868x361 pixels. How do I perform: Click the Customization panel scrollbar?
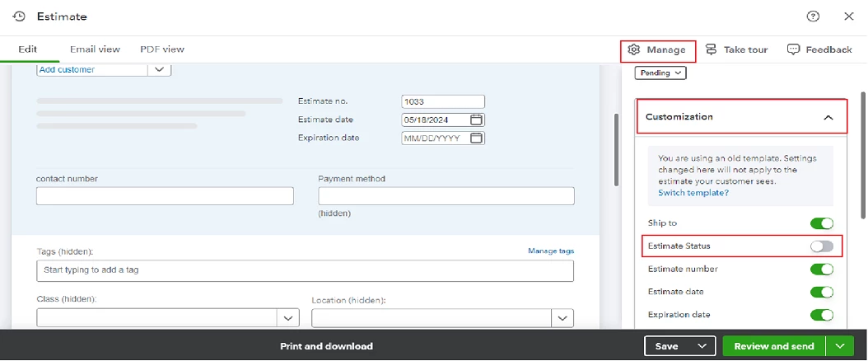coord(864,156)
